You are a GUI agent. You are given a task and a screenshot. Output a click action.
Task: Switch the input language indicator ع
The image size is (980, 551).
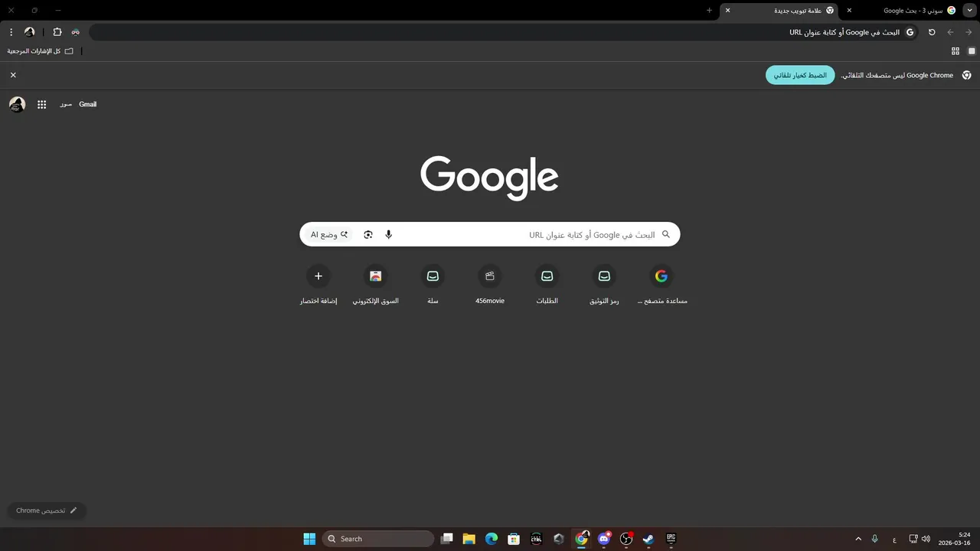pos(894,539)
